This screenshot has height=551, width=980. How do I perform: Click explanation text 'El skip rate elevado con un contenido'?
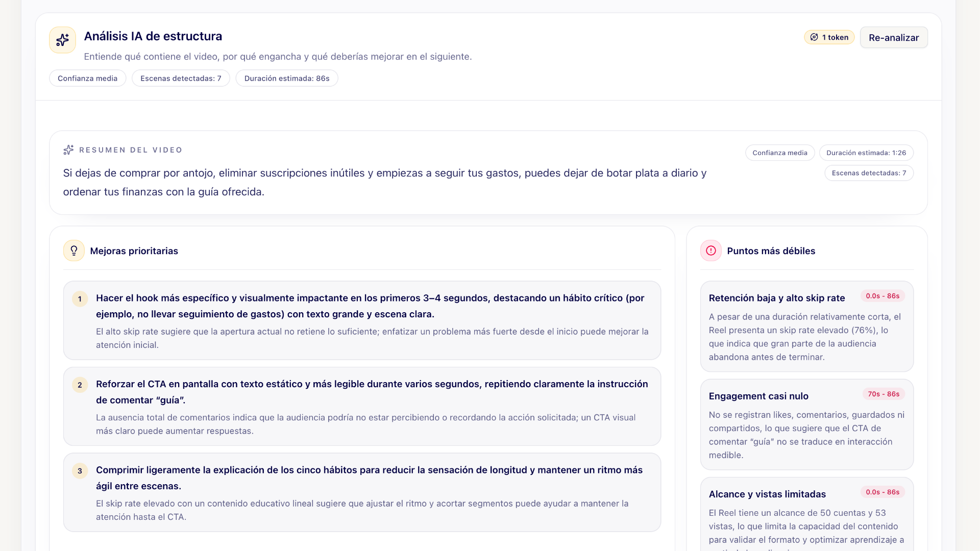[x=362, y=510]
